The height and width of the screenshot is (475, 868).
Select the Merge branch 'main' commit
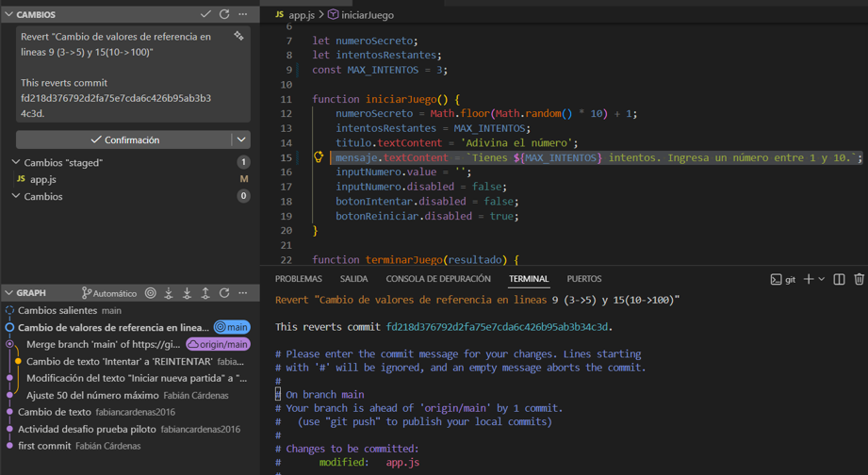point(103,344)
